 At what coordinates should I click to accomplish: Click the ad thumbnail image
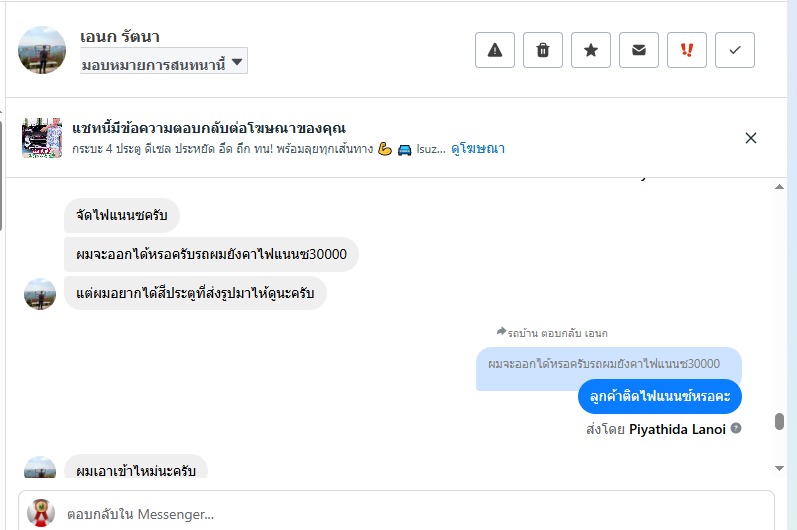42,138
